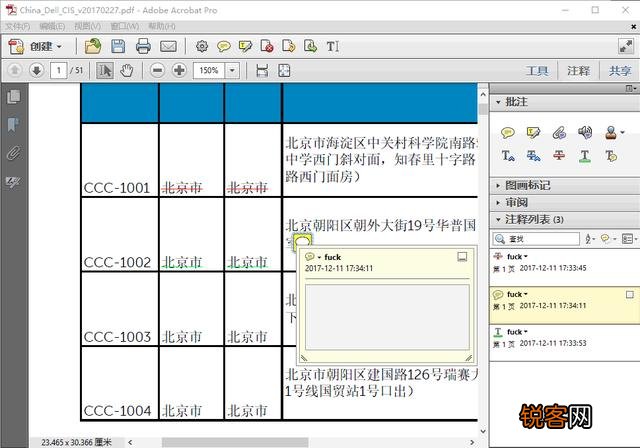Open the Attachments paperclip panel in left sidebar
The height and width of the screenshot is (448, 640).
13,153
